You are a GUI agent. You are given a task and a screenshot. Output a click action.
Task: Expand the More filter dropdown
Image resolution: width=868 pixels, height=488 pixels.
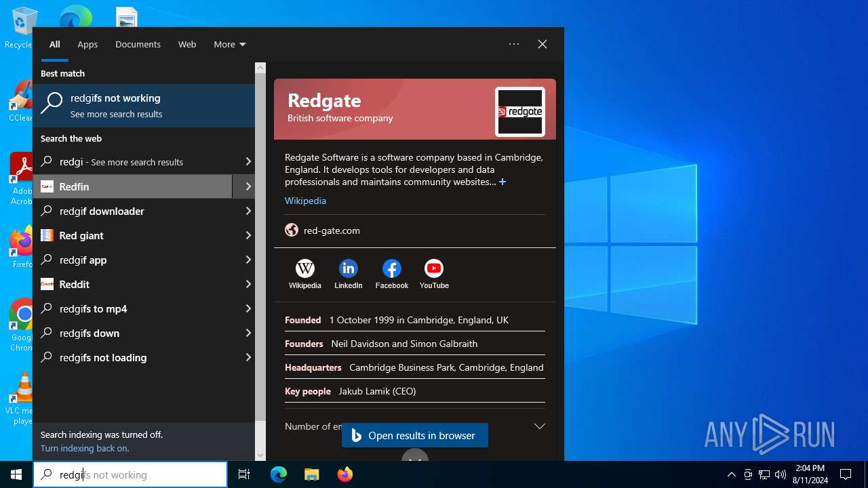point(229,44)
